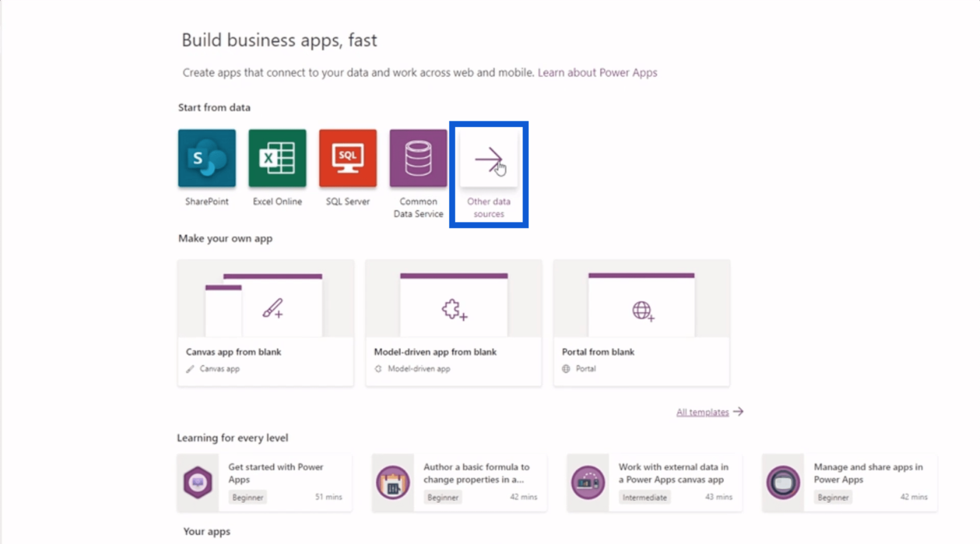Click the Work with external data badge icon
Screen dimensions: 980x544
[x=587, y=483]
